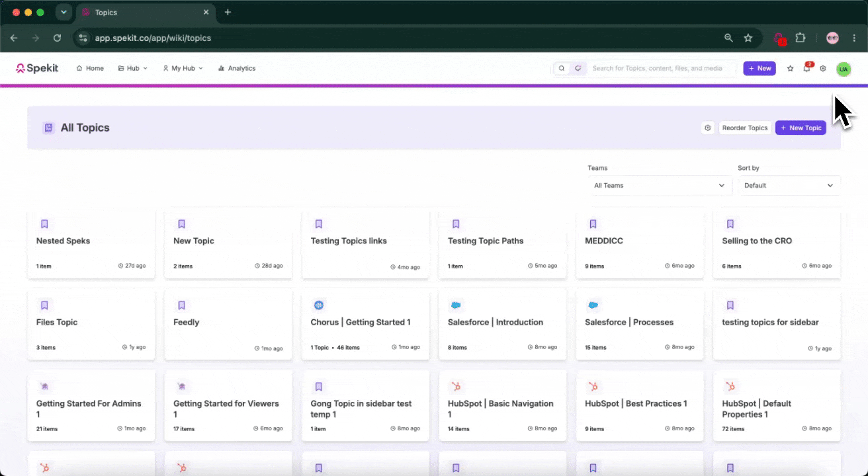Open Selling to the CRO topic

[x=777, y=245]
